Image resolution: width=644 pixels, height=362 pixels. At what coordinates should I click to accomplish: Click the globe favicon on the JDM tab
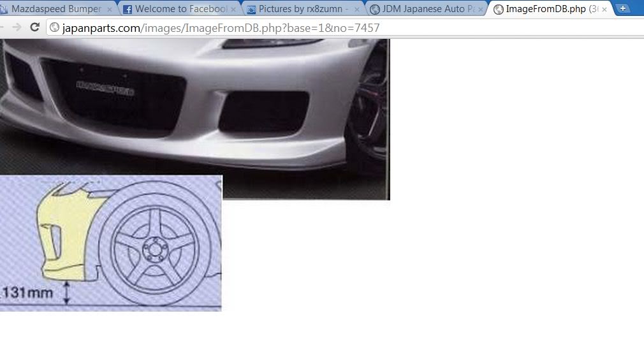pyautogui.click(x=374, y=9)
